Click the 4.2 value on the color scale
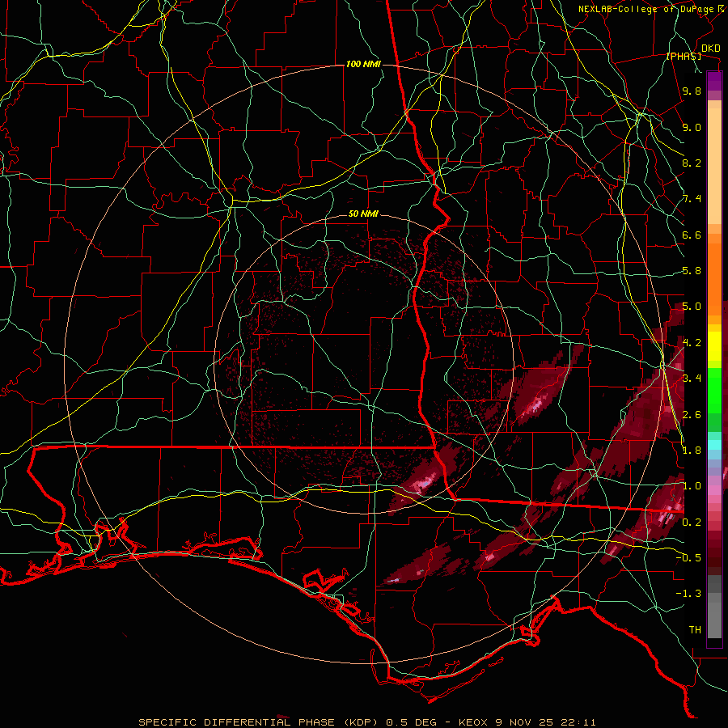The width and height of the screenshot is (728, 728). point(692,343)
